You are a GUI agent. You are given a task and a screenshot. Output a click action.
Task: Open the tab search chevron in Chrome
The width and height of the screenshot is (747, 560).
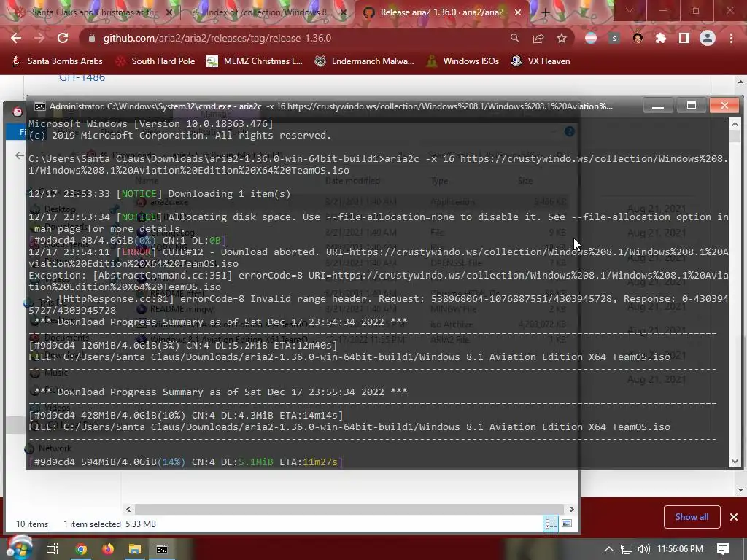pyautogui.click(x=630, y=10)
